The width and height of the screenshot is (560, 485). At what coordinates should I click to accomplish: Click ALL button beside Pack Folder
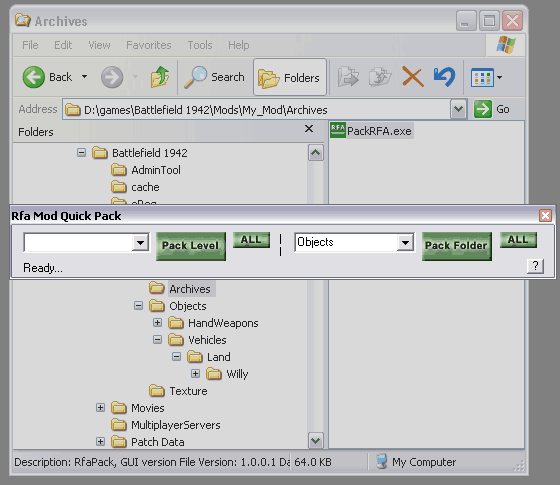click(518, 240)
